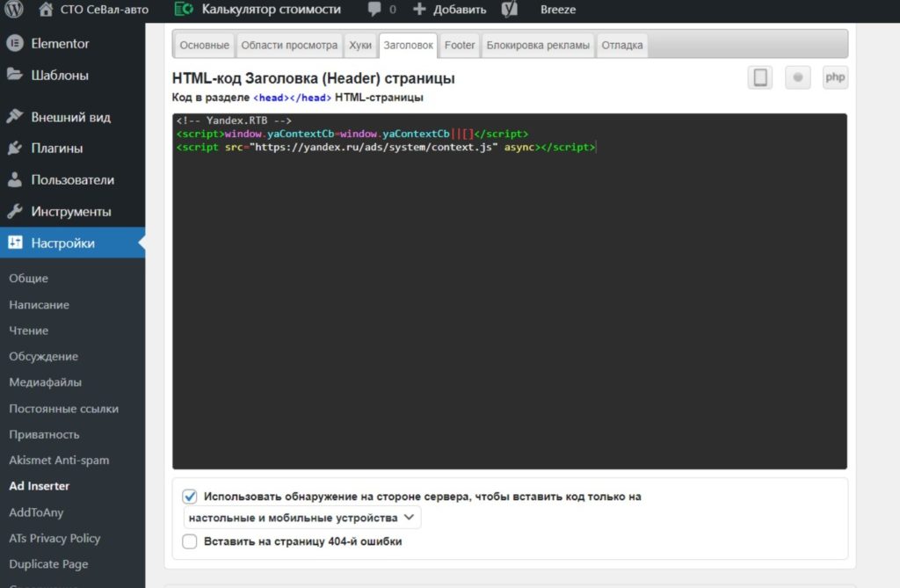
Task: Toggle the header code enable dot button
Action: click(x=798, y=77)
